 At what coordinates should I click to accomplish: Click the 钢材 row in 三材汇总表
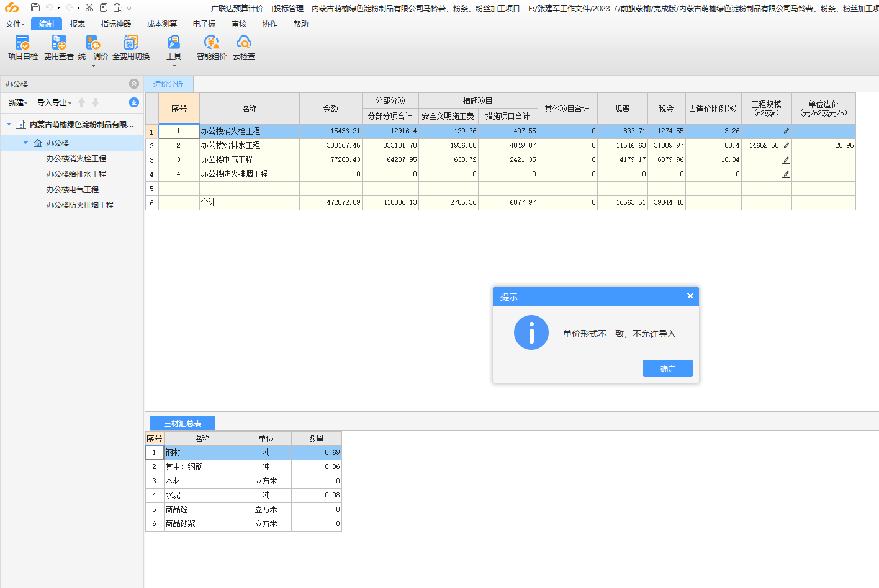click(x=243, y=452)
